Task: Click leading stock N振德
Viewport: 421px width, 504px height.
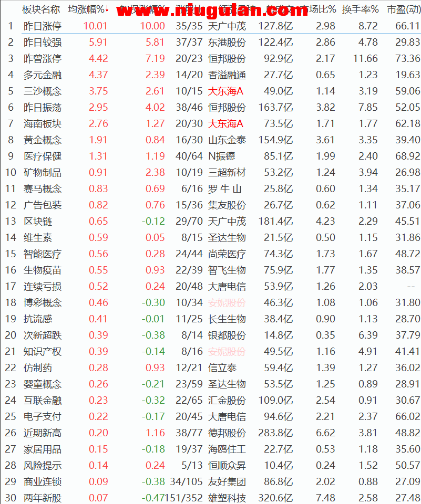Action: point(222,156)
